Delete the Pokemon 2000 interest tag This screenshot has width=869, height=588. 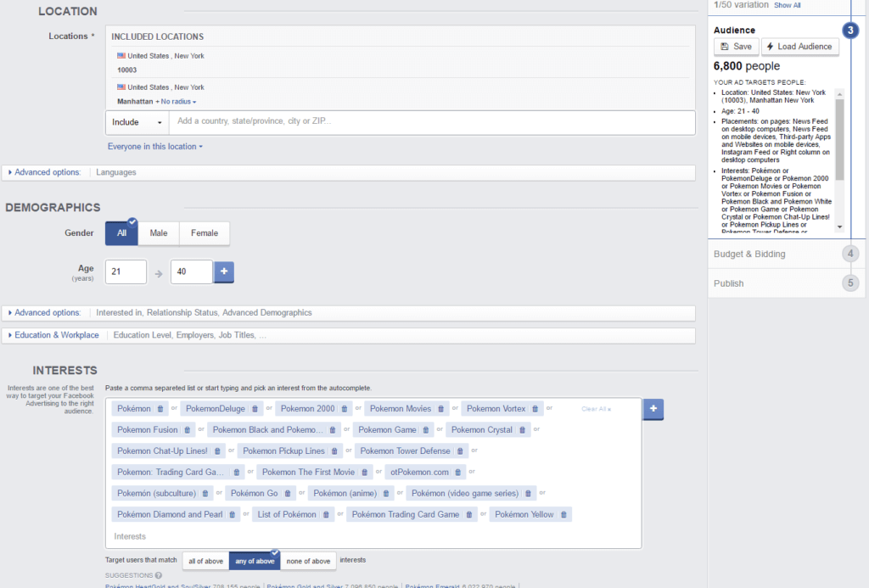[x=345, y=409]
